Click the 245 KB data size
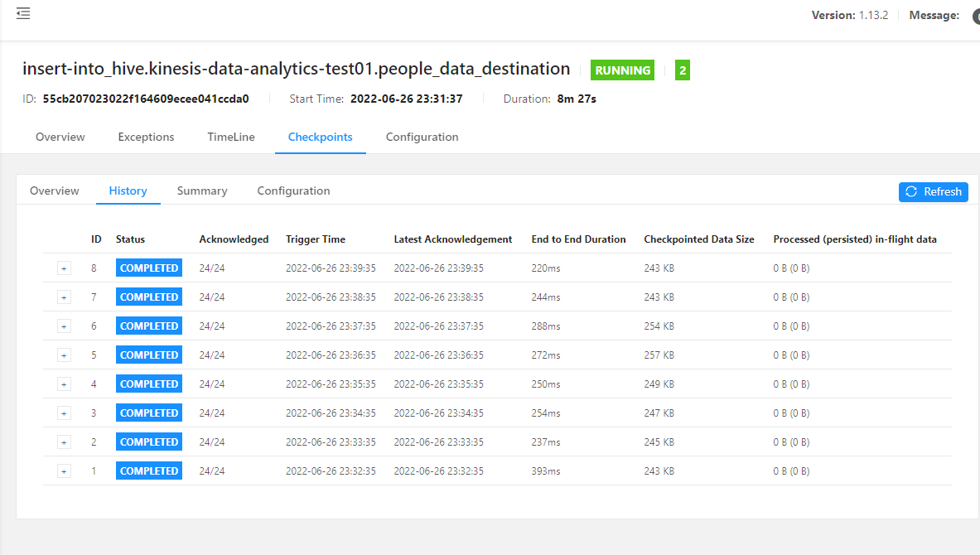The image size is (980, 555). click(659, 442)
